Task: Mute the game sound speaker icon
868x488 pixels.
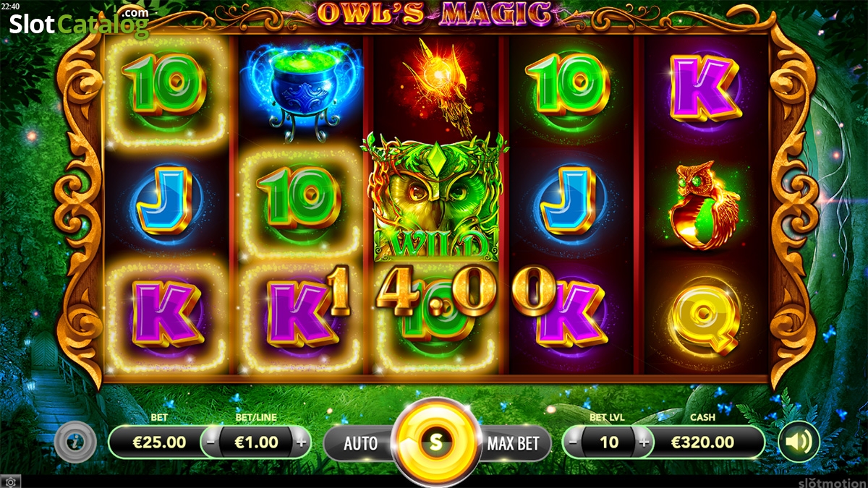Action: click(x=799, y=441)
